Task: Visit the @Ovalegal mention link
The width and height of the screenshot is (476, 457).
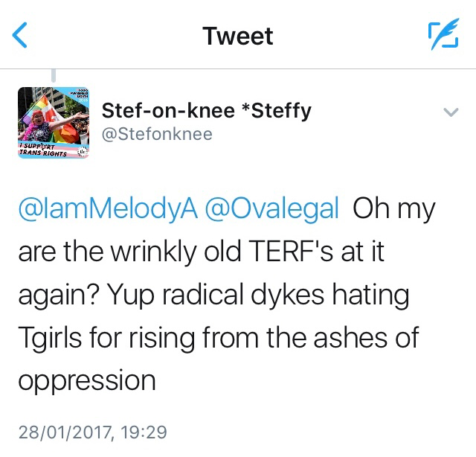Action: click(x=273, y=210)
